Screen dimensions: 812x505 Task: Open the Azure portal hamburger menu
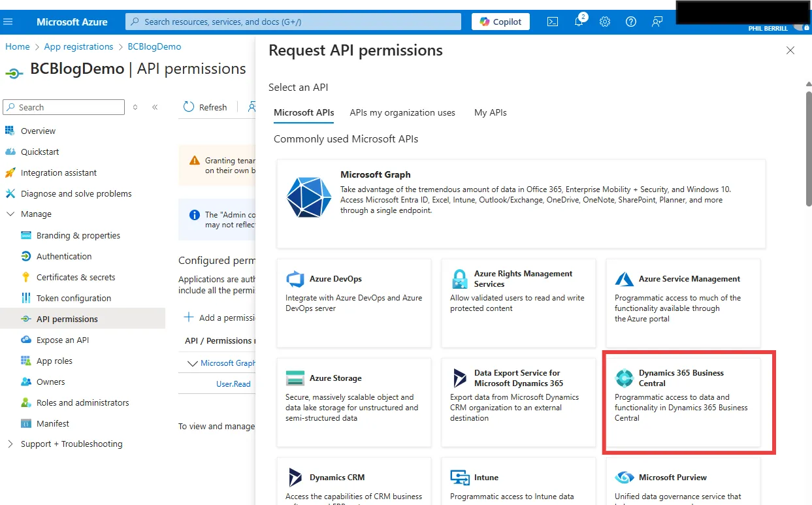tap(8, 22)
